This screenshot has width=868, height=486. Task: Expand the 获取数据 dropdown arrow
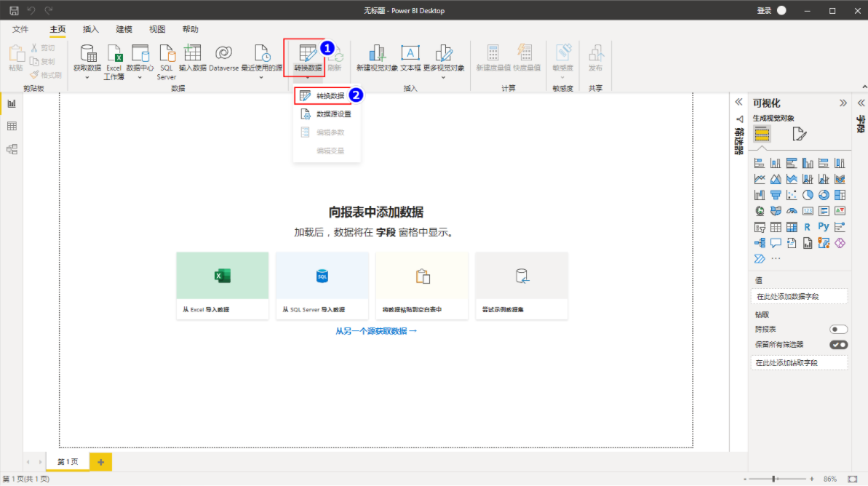(87, 78)
